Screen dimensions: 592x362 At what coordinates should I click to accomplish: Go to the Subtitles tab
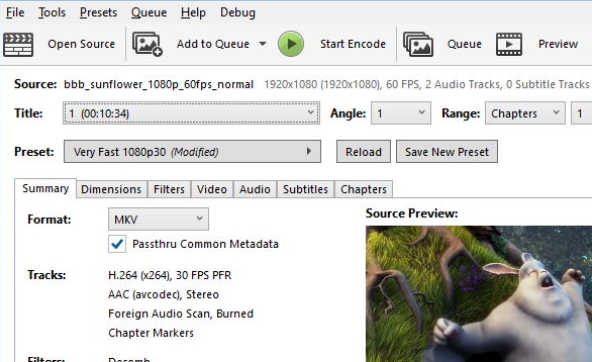pyautogui.click(x=305, y=189)
